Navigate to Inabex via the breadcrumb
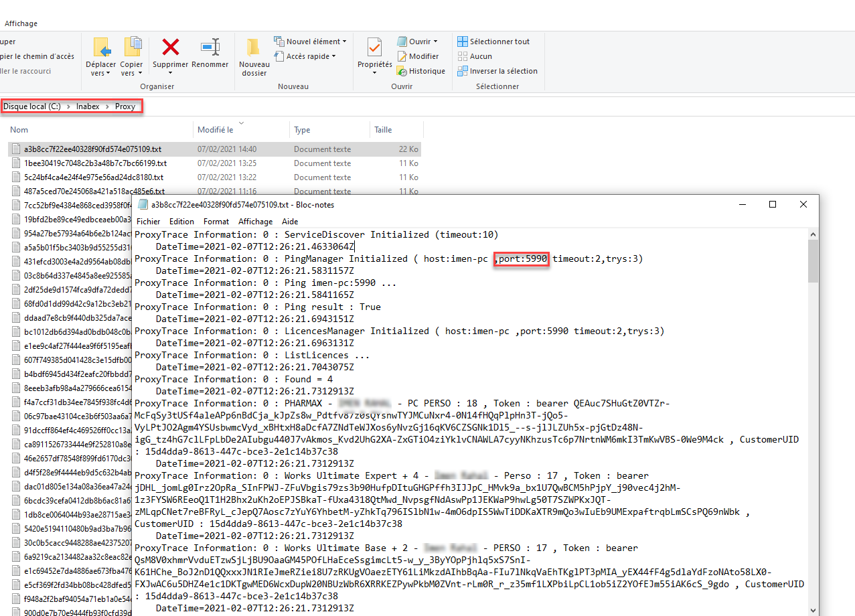The image size is (855, 616). (x=88, y=106)
